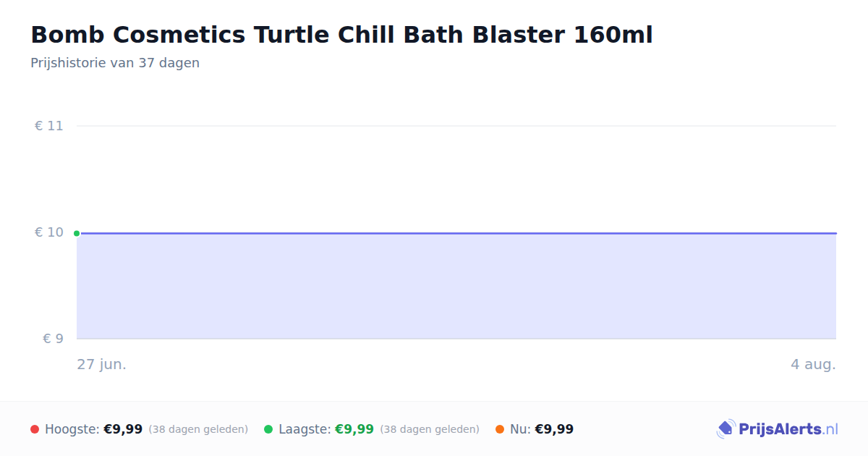Click the 38 dagen geleden note after Laagste
This screenshot has width=868, height=456.
(x=430, y=429)
